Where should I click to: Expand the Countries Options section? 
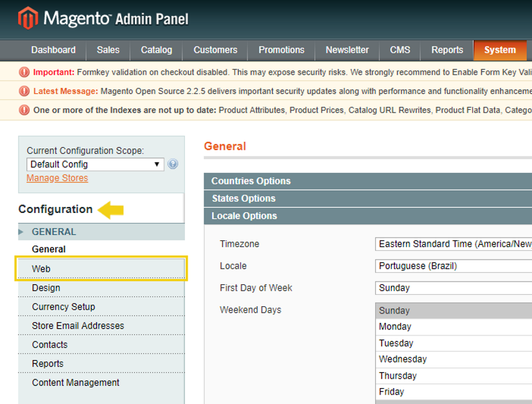(x=368, y=181)
